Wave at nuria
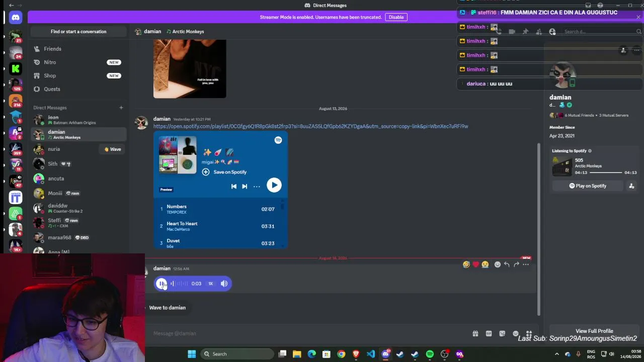Screen dimensions: 644x362 113,149
